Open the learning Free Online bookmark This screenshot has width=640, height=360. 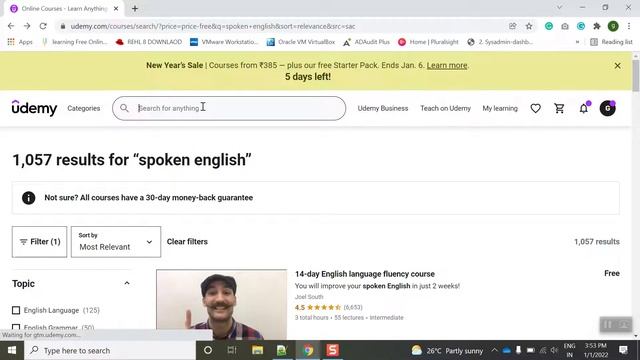[x=74, y=42]
